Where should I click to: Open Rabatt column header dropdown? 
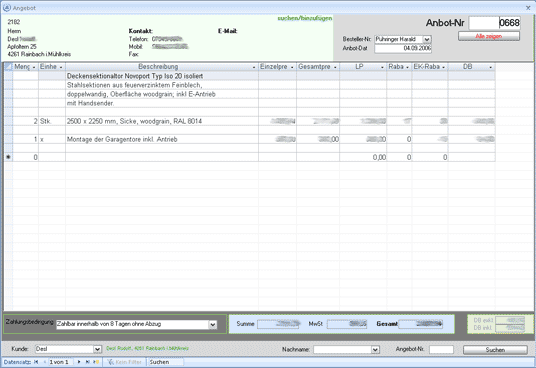(407, 67)
